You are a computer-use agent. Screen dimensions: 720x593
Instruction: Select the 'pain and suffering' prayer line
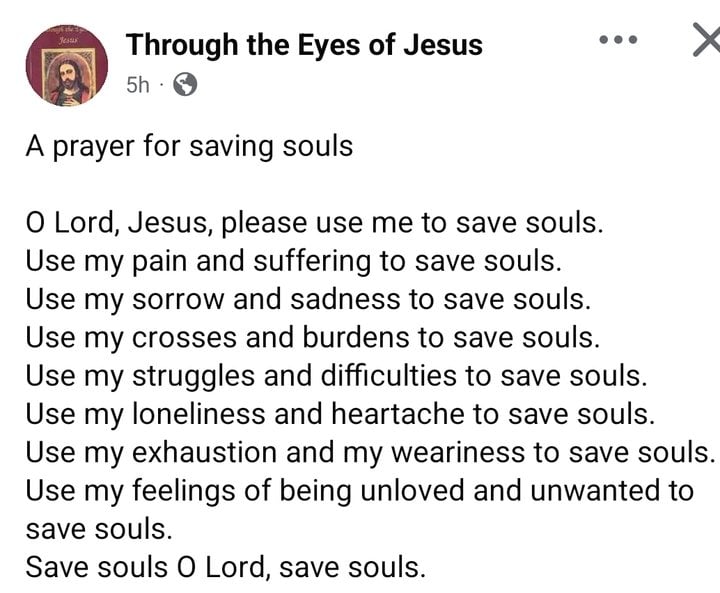click(293, 261)
